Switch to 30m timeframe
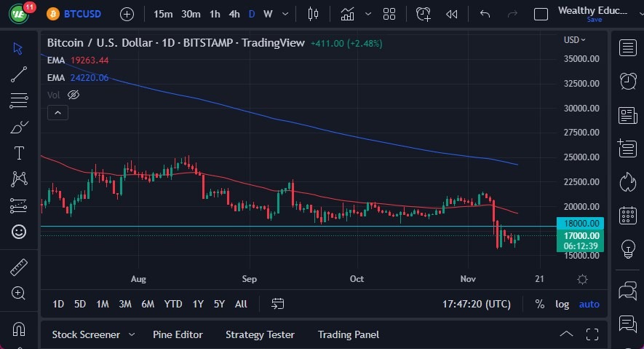This screenshot has width=644, height=349. tap(191, 15)
